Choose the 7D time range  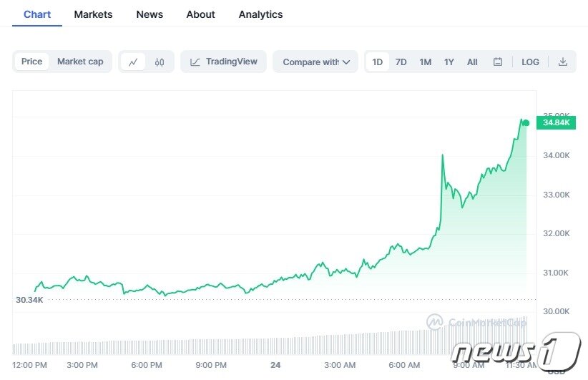pos(401,62)
